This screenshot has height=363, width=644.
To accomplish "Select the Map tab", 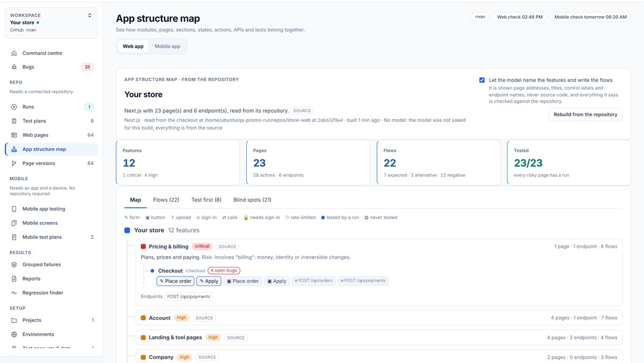I will (135, 200).
